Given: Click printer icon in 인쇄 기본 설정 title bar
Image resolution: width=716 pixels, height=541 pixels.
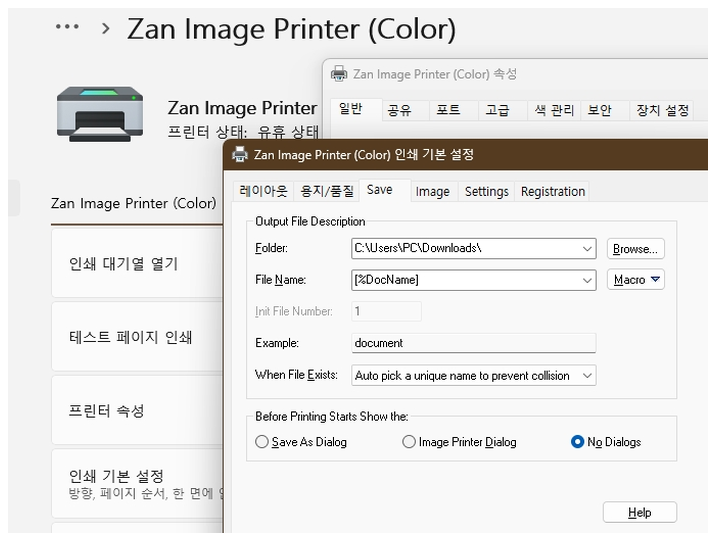Looking at the screenshot, I should click(240, 154).
